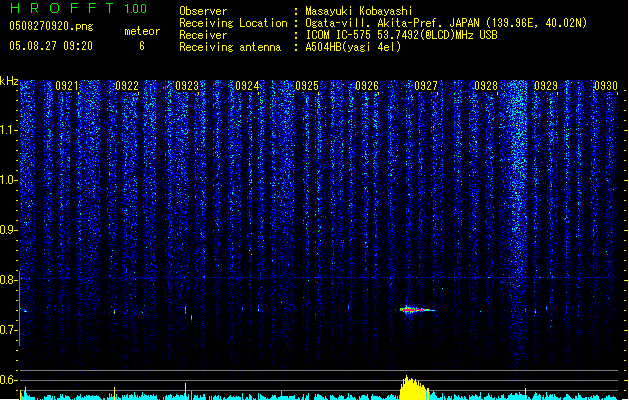This screenshot has height=400, width=629.
Task: Click the Receiver label
Action: click(203, 35)
